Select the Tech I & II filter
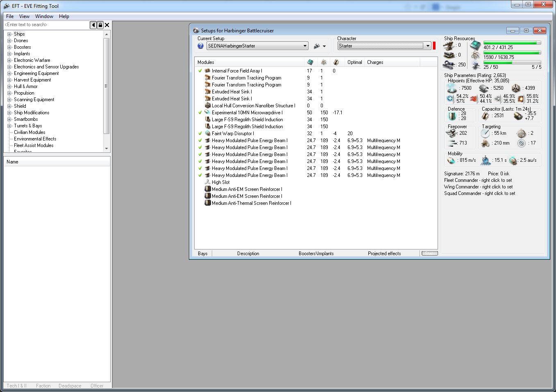Image resolution: width=556 pixels, height=392 pixels. pyautogui.click(x=16, y=386)
